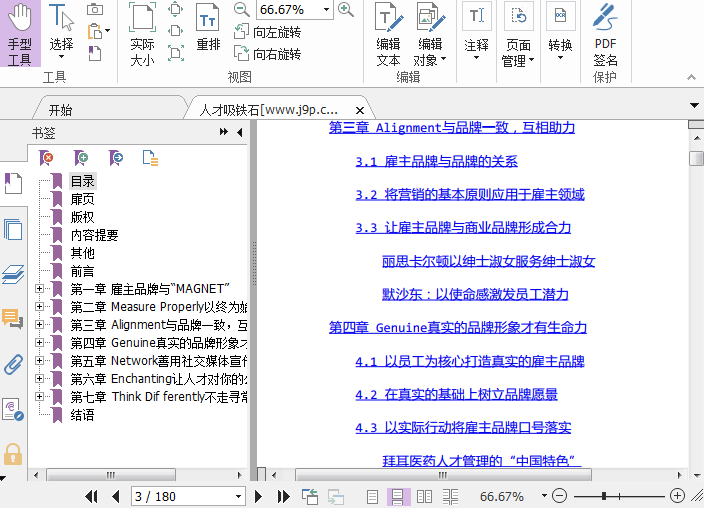This screenshot has width=704, height=508.
Task: Click the Delete bookmark icon
Action: point(46,158)
